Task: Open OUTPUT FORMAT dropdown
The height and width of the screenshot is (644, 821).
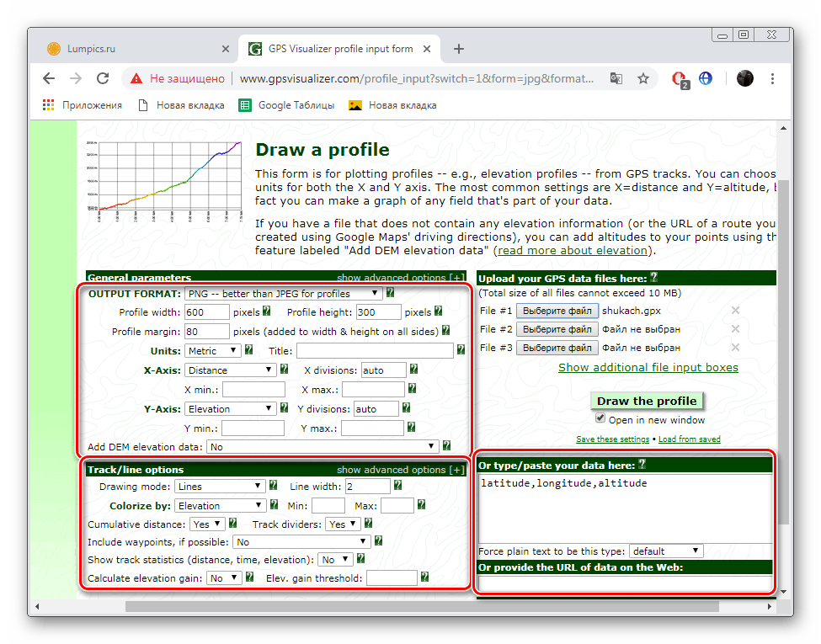Action: tap(283, 294)
